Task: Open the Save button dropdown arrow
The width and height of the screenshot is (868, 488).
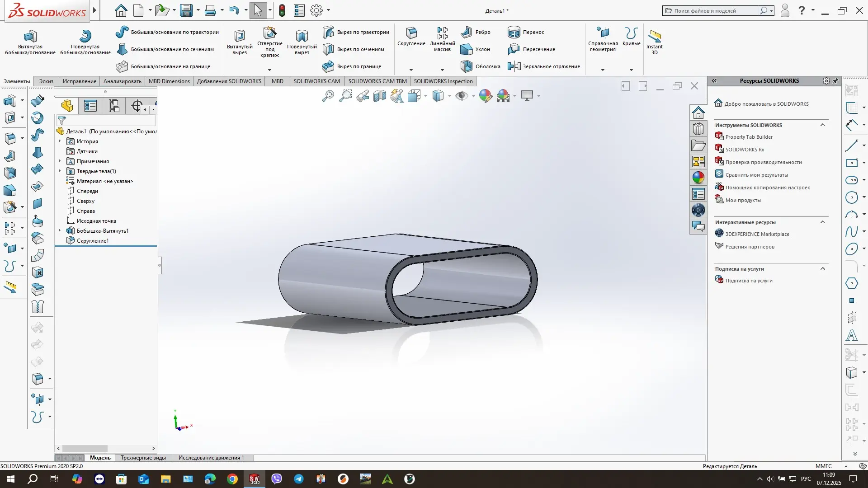Action: 198,10
